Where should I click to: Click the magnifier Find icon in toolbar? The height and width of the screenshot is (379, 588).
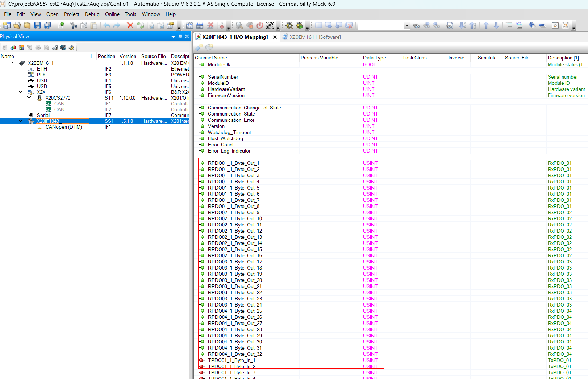click(239, 25)
